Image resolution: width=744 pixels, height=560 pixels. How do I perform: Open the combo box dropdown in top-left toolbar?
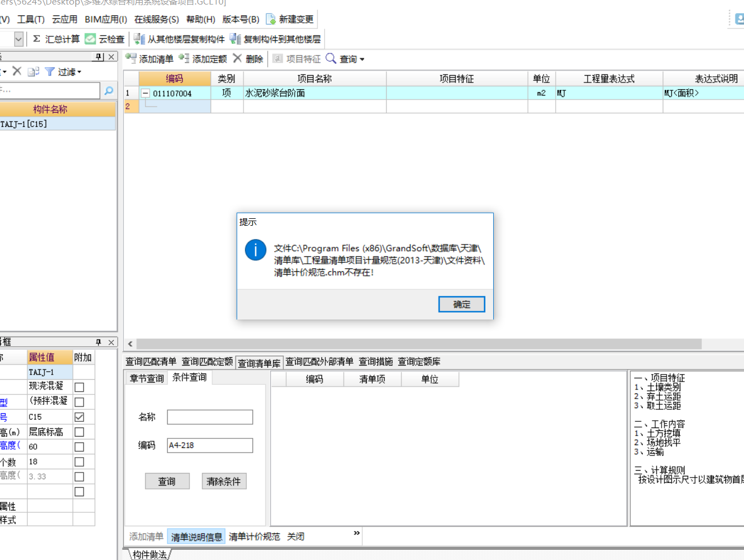pyautogui.click(x=19, y=39)
